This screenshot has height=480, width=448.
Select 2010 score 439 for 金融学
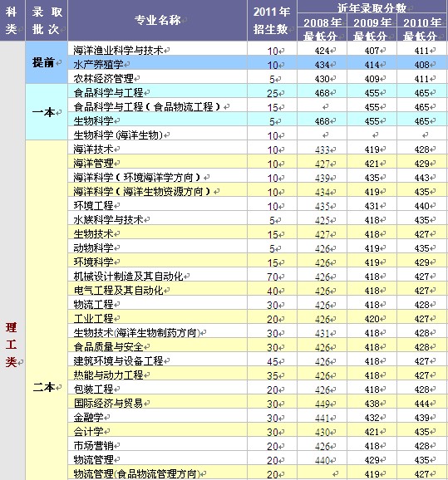[421, 418]
